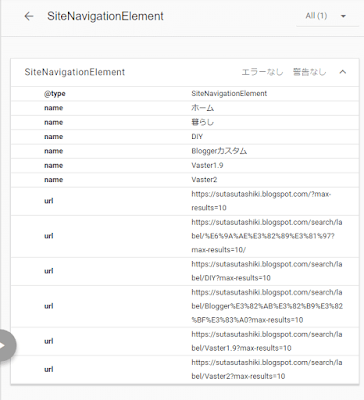
Task: Select the Vaster1.9 name row
Action: click(185, 165)
